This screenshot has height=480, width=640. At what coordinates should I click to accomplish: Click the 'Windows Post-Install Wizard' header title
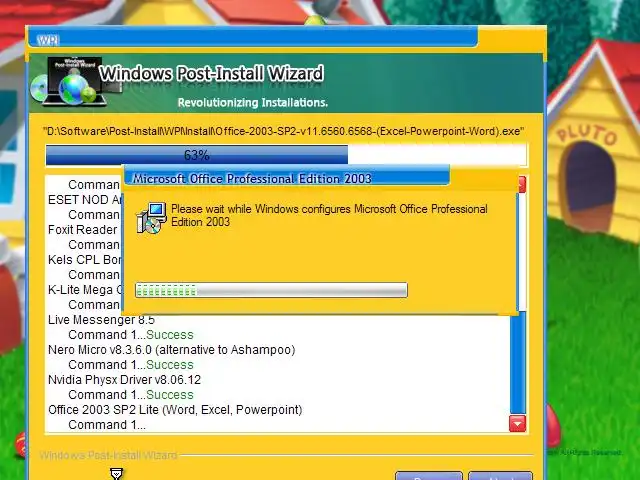pyautogui.click(x=211, y=73)
